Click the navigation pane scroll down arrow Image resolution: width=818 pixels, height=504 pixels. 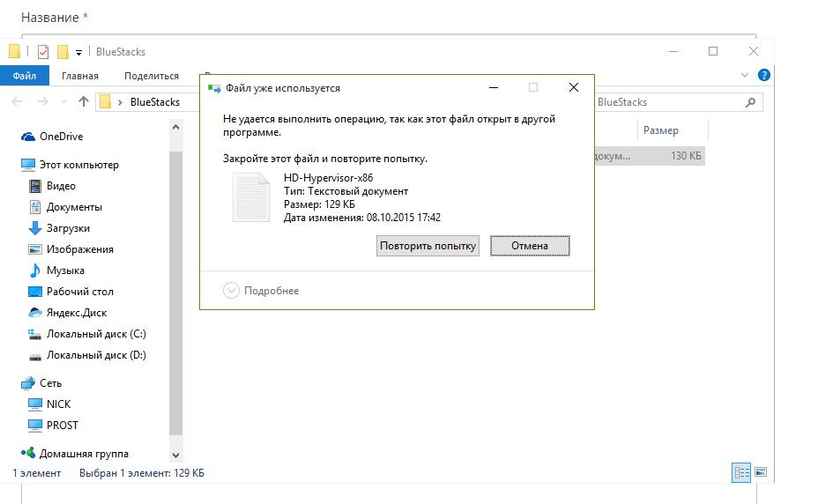tap(175, 455)
